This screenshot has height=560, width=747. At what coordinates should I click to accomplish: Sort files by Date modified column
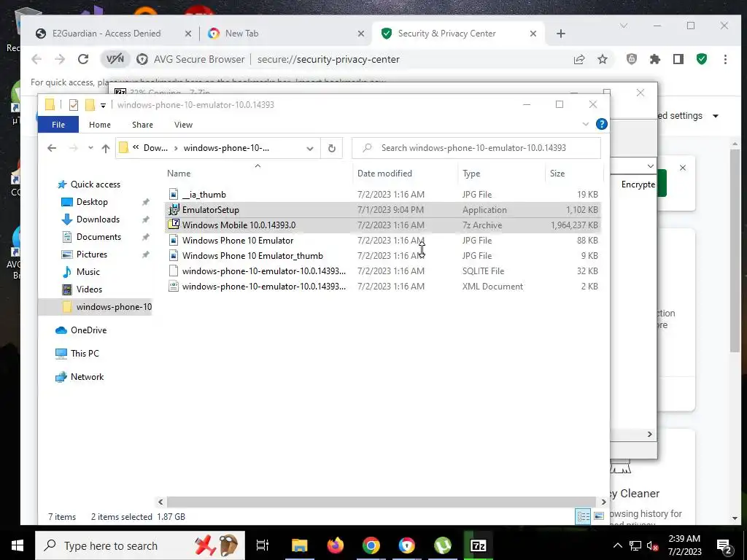[x=406, y=174]
